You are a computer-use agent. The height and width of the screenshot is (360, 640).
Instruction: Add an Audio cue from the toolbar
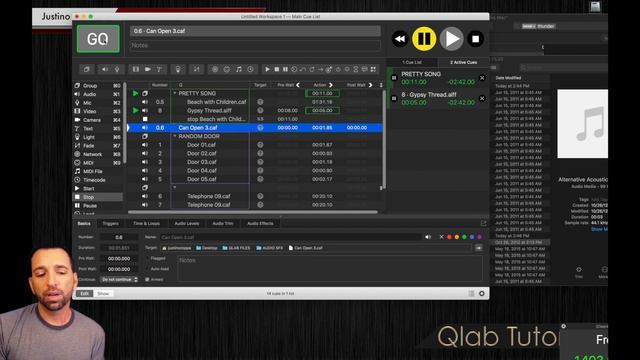pos(105,69)
